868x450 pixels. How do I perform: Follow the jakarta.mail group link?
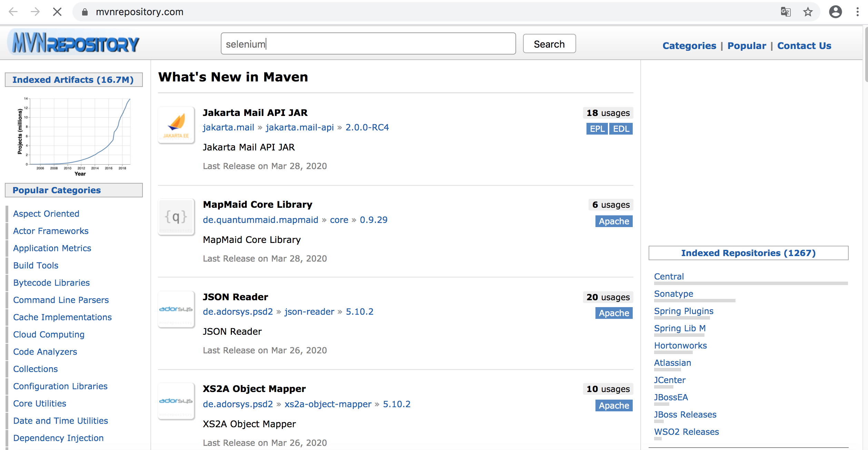tap(228, 127)
